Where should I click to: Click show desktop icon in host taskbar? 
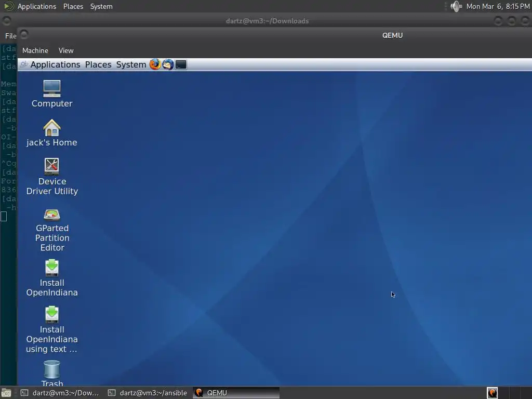pyautogui.click(x=6, y=393)
